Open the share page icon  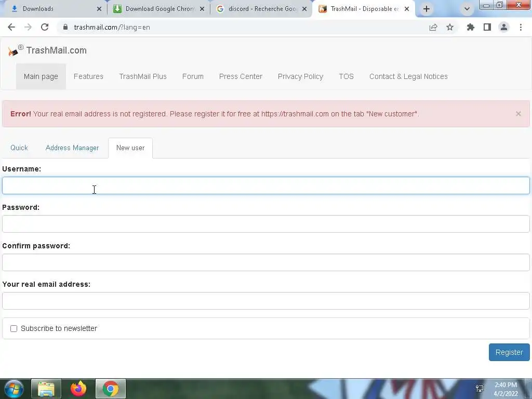pos(433,27)
